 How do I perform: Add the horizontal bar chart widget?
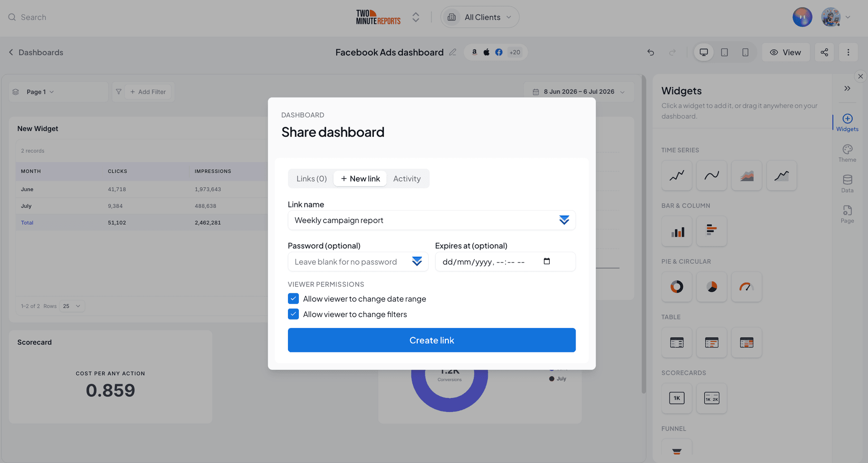pyautogui.click(x=712, y=231)
